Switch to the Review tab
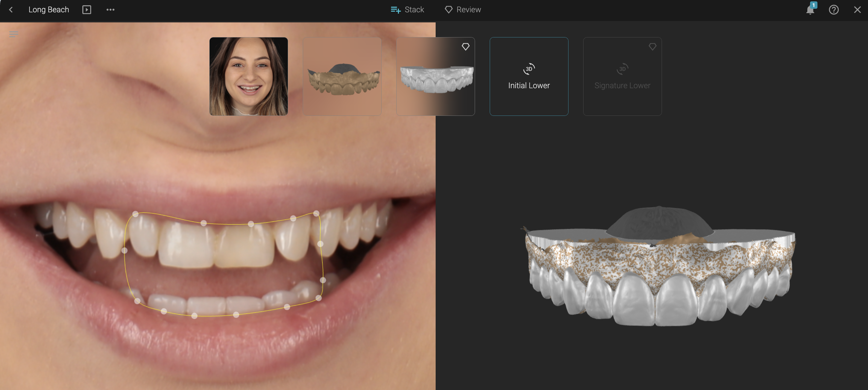The width and height of the screenshot is (868, 390). (463, 10)
